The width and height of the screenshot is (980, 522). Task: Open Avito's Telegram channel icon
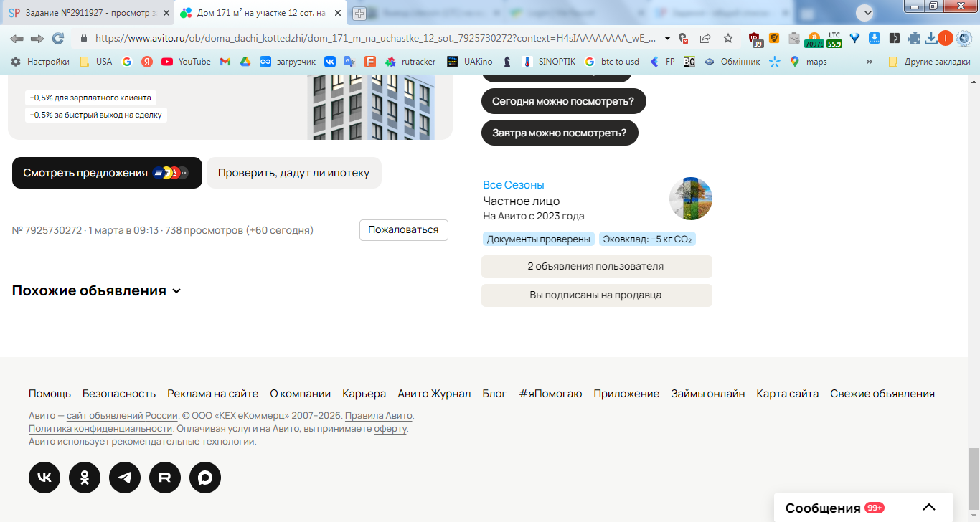(x=125, y=478)
